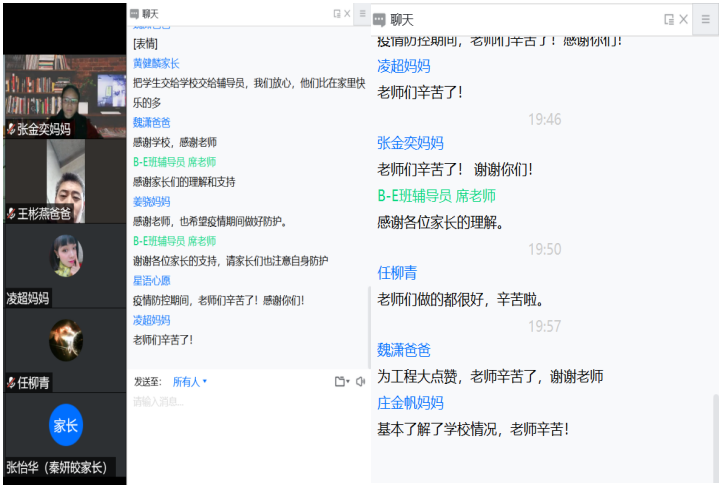Click muted mic icon next to 张金奕妈妈
The width and height of the screenshot is (720, 487).
click(x=11, y=129)
